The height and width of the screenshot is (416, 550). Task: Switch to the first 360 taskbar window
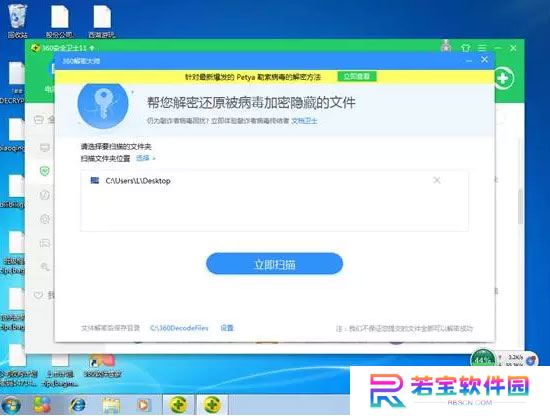point(179,405)
